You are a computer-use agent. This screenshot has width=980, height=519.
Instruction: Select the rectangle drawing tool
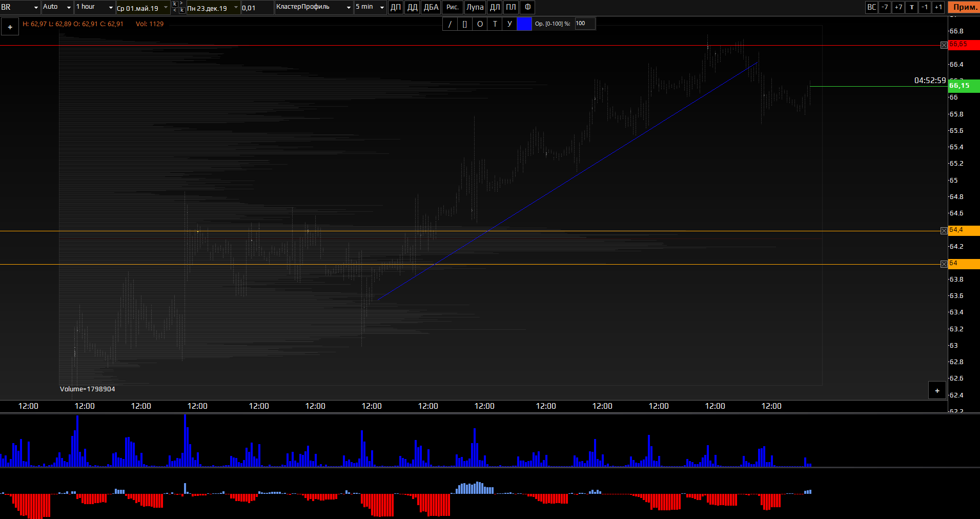(465, 24)
